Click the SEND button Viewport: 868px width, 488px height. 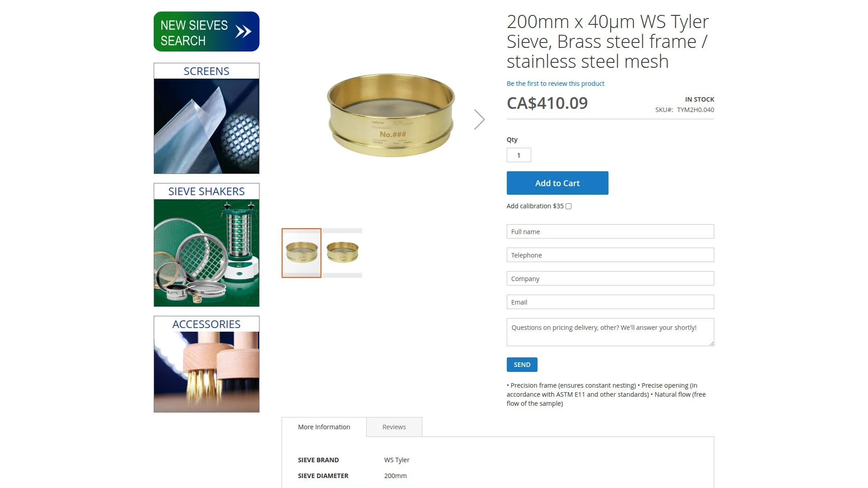coord(522,365)
